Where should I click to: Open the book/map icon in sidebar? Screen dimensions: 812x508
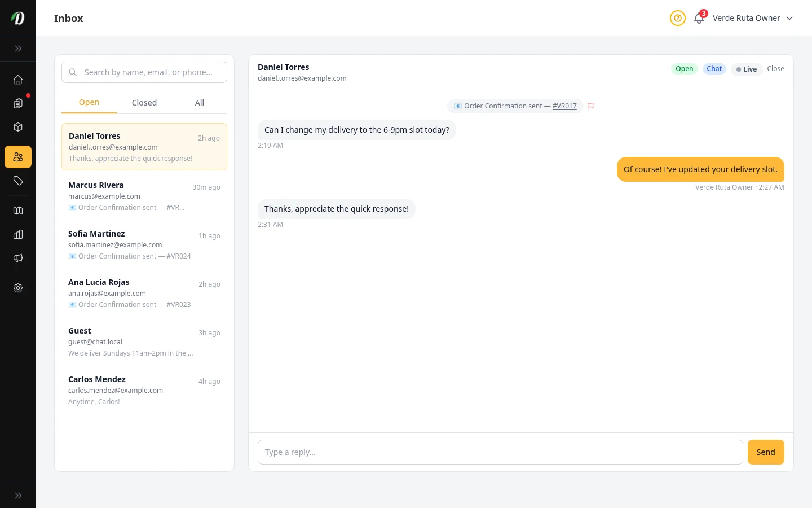click(18, 211)
